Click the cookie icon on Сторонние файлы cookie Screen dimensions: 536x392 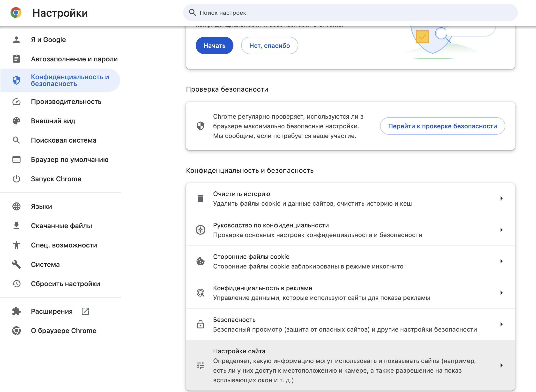(200, 261)
